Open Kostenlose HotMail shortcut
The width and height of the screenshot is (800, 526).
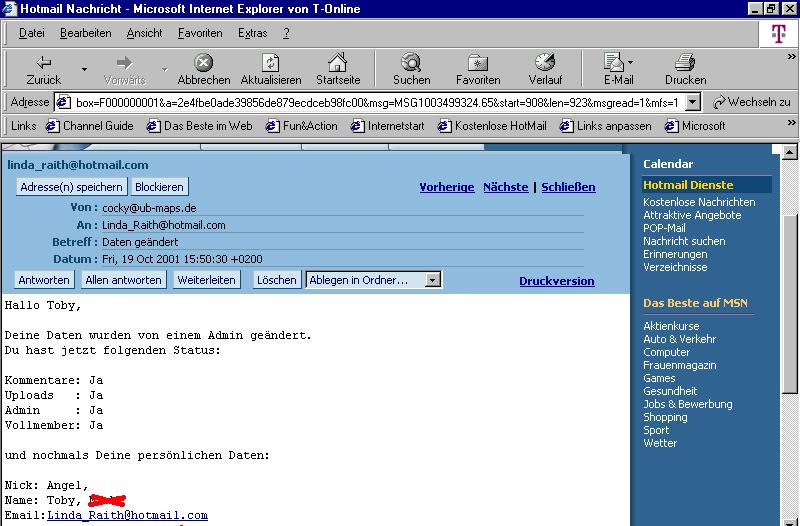(492, 126)
